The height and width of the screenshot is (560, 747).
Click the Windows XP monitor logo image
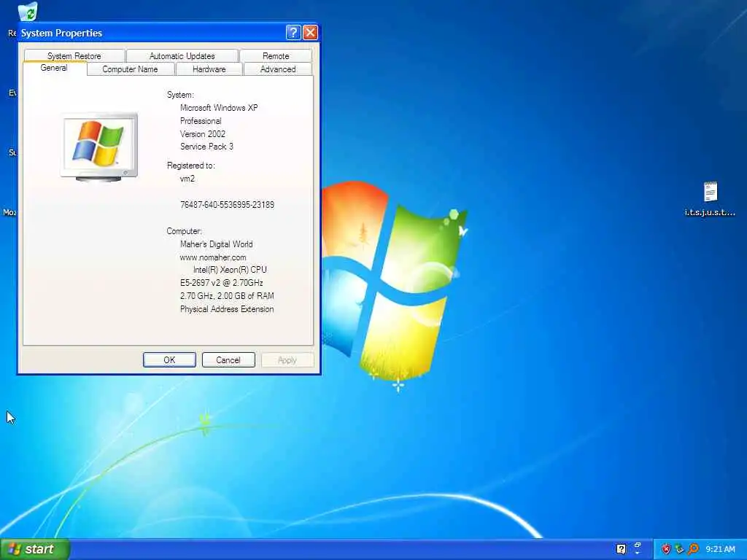coord(99,147)
